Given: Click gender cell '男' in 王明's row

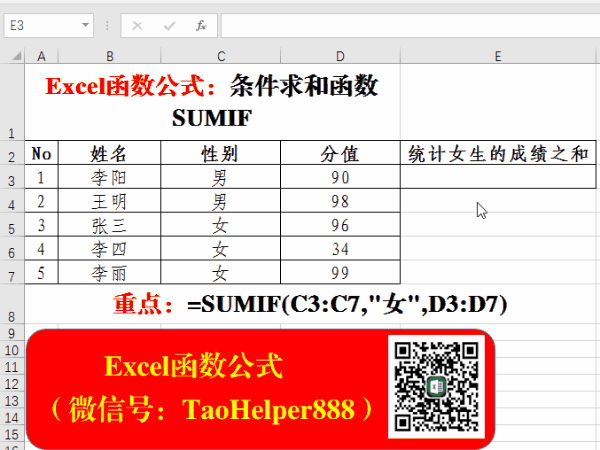Looking at the screenshot, I should pos(221,201).
